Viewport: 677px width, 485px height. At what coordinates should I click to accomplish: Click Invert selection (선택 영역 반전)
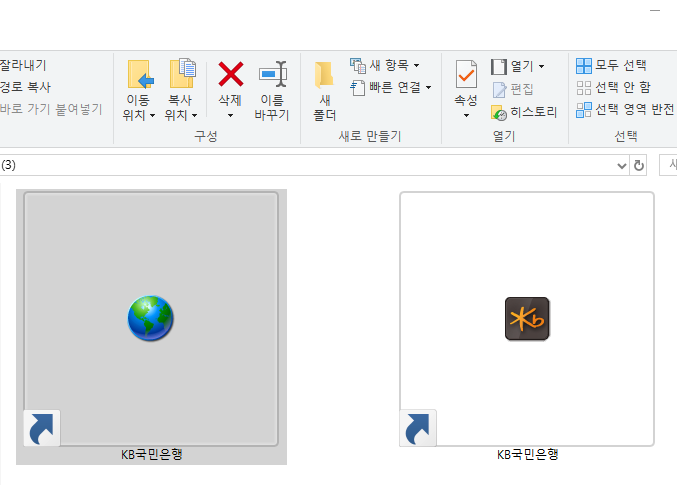625,110
